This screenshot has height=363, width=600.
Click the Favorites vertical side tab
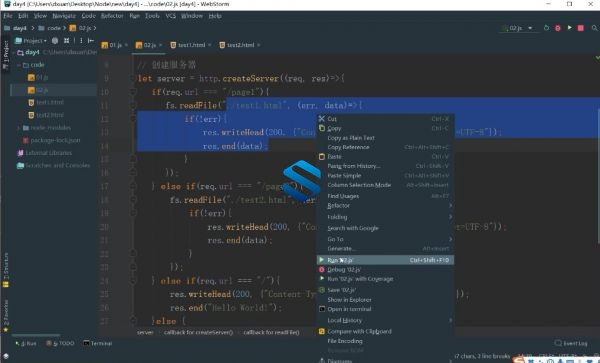pos(5,316)
